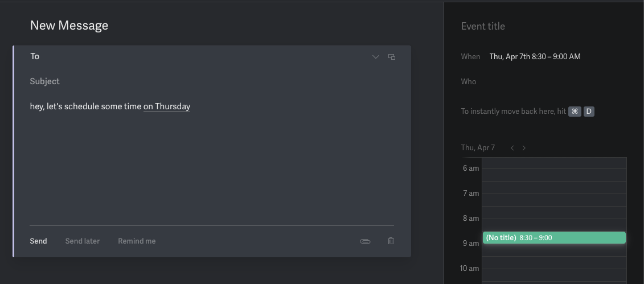Click the Remind me option
This screenshot has height=284, width=644.
137,241
